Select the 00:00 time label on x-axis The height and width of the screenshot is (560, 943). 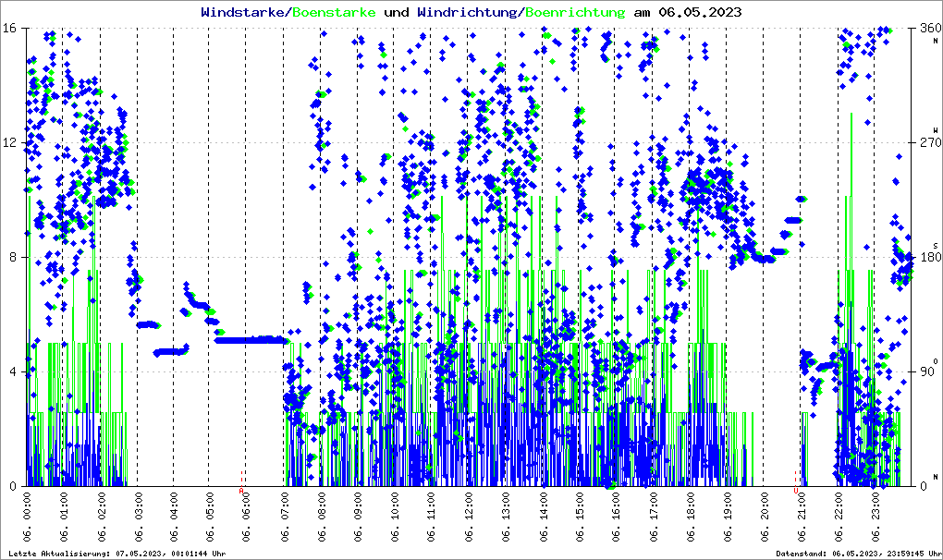pyautogui.click(x=27, y=517)
